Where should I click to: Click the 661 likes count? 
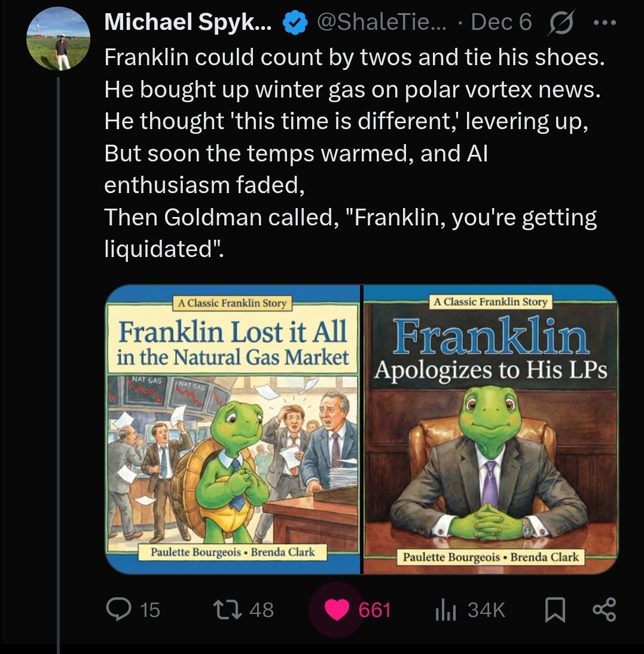point(374,610)
